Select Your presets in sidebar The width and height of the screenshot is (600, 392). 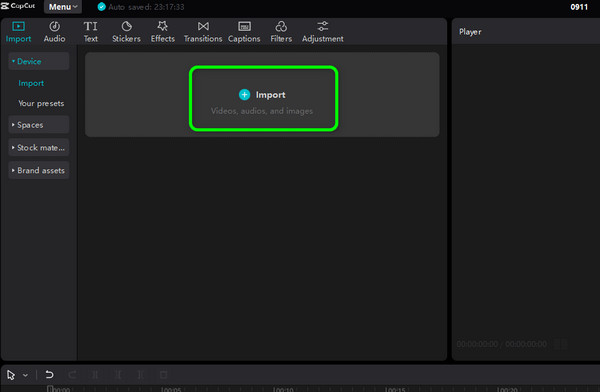point(41,103)
